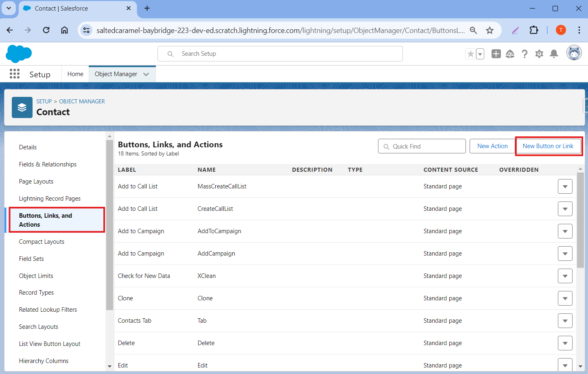Select Buttons, Links, and Actions item
Screen dimensions: 588x374
click(56, 220)
